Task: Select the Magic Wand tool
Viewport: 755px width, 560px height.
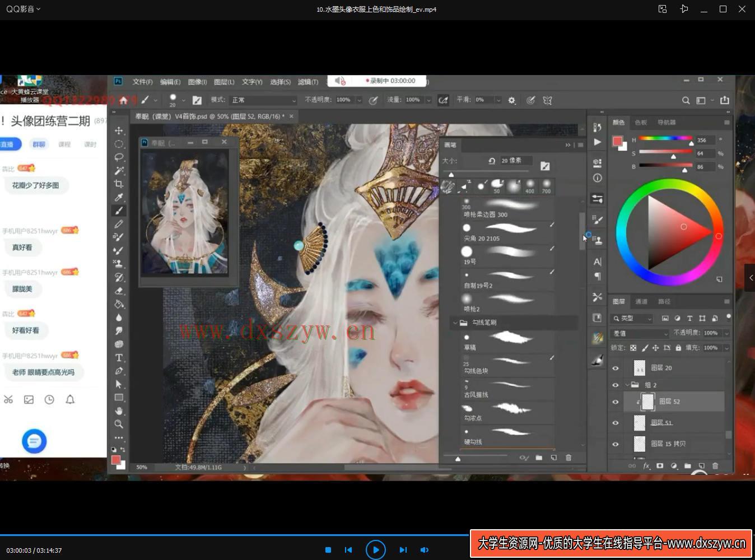Action: pyautogui.click(x=119, y=171)
